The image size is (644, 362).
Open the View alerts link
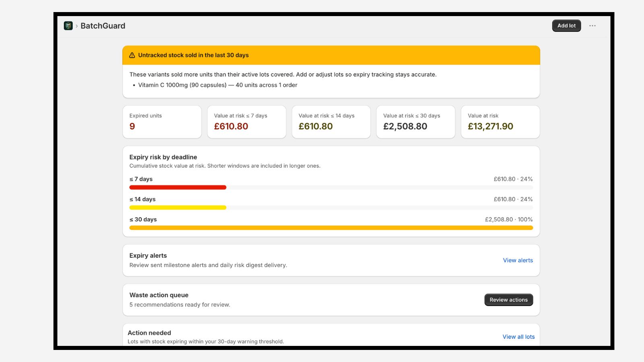pyautogui.click(x=518, y=260)
